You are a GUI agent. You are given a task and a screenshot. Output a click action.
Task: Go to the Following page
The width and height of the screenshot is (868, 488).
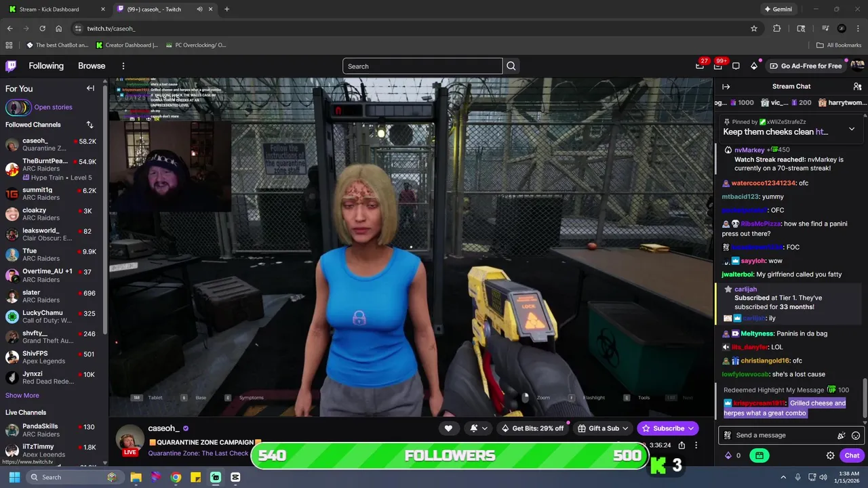point(46,66)
